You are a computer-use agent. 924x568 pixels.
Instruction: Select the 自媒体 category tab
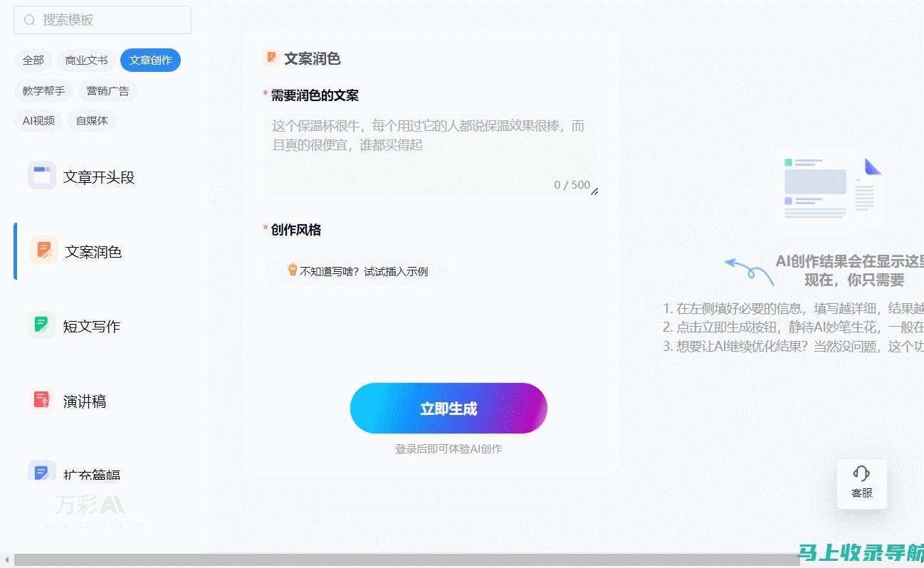pyautogui.click(x=92, y=121)
